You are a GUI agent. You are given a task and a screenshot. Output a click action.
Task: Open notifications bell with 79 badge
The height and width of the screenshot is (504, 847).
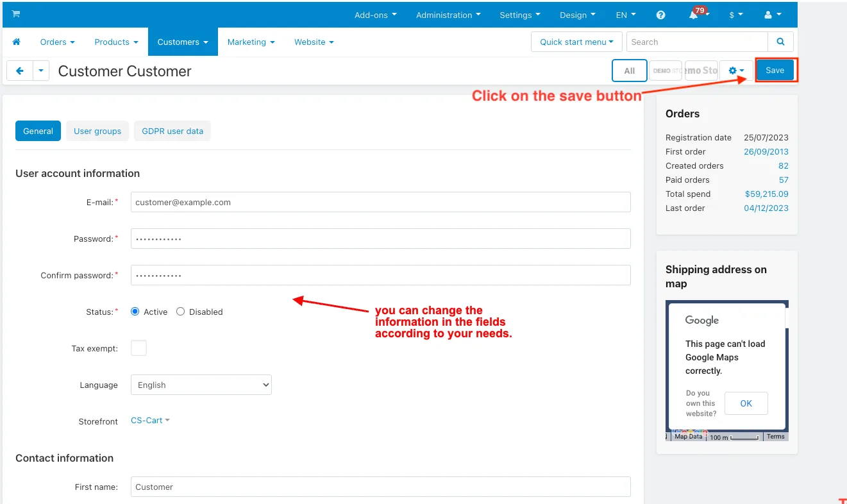pyautogui.click(x=696, y=14)
